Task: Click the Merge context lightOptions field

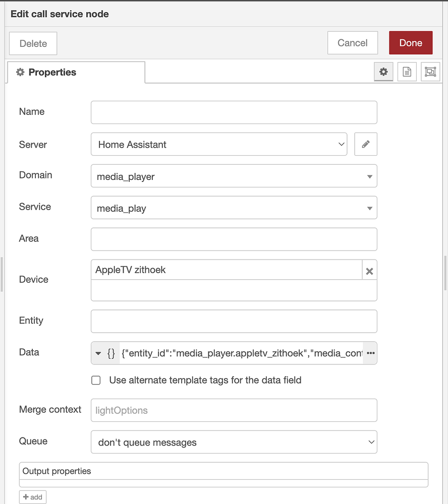Action: [x=234, y=410]
